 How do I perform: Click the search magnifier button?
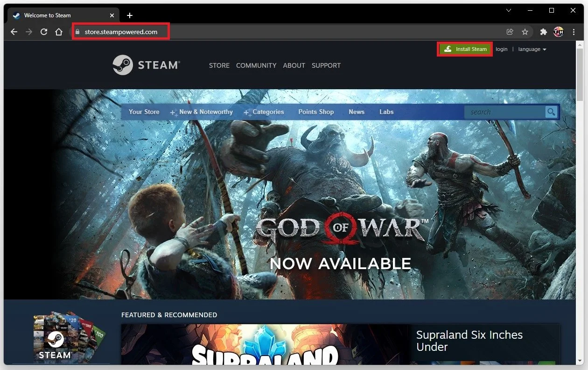(552, 112)
